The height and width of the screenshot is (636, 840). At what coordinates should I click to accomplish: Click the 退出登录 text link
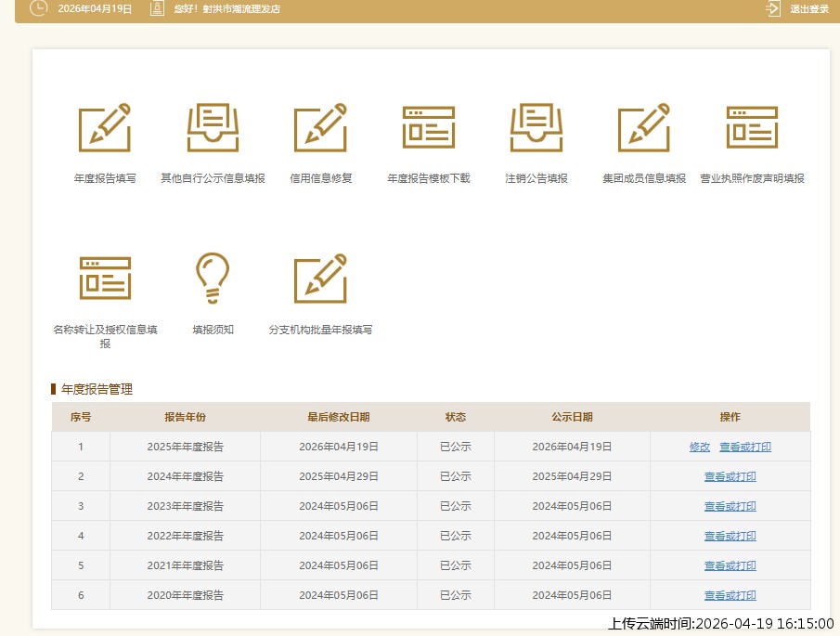[809, 9]
